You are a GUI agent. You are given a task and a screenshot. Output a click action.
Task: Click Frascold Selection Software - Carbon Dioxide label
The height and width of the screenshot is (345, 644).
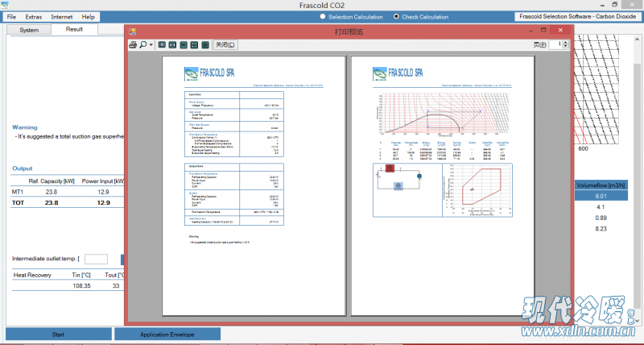click(577, 16)
